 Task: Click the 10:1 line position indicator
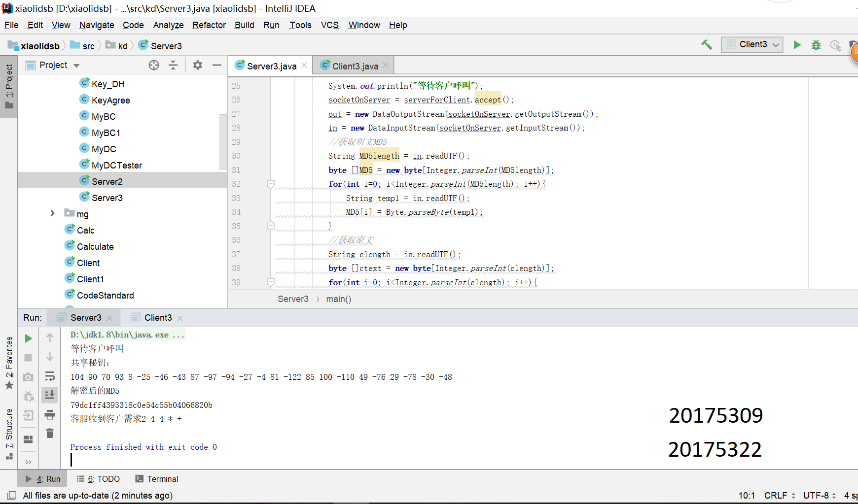[x=747, y=495]
